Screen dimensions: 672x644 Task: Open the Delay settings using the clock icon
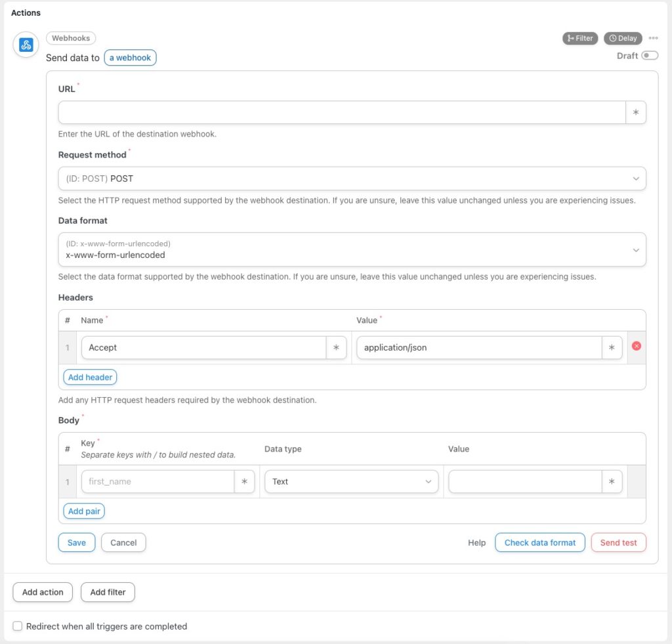[x=622, y=38]
